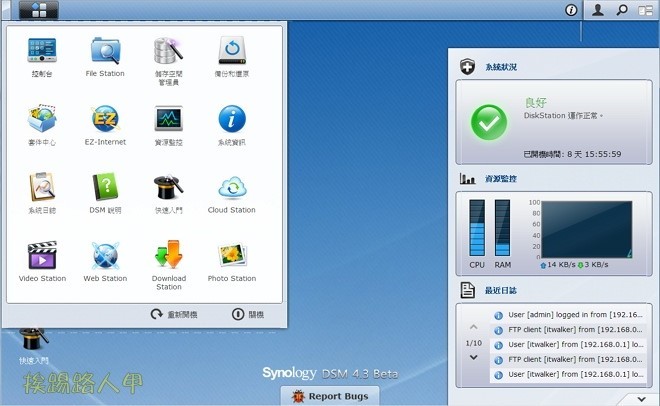The image size is (660, 406).
Task: Go to previous page of recent logs
Action: tap(473, 328)
